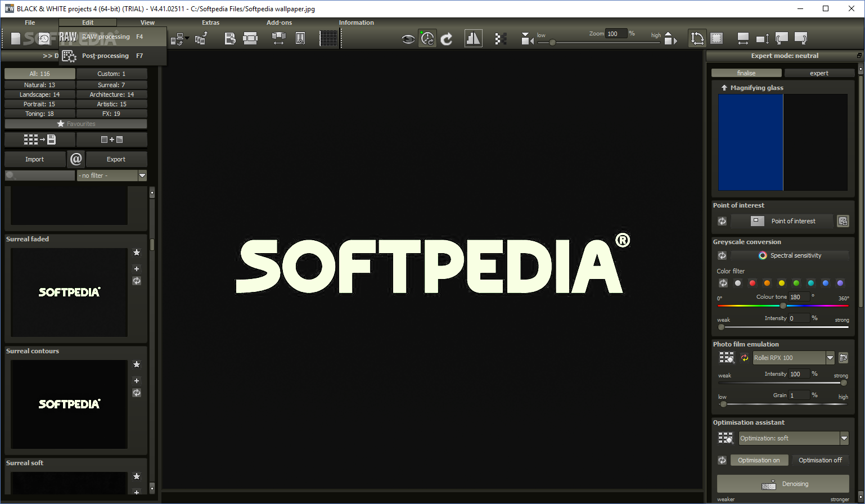Viewport: 865px width, 504px height.
Task: Click the combine presets plus icon button
Action: 112,139
